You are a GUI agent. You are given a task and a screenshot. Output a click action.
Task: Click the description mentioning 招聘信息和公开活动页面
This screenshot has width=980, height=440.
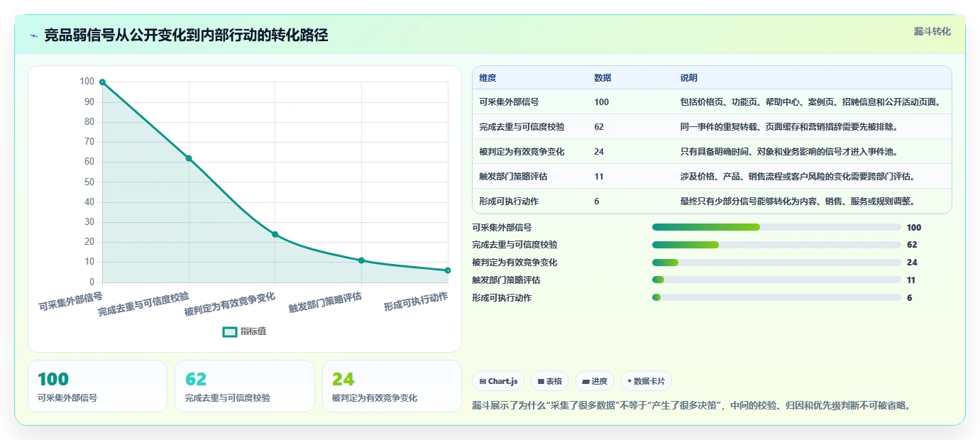point(811,102)
